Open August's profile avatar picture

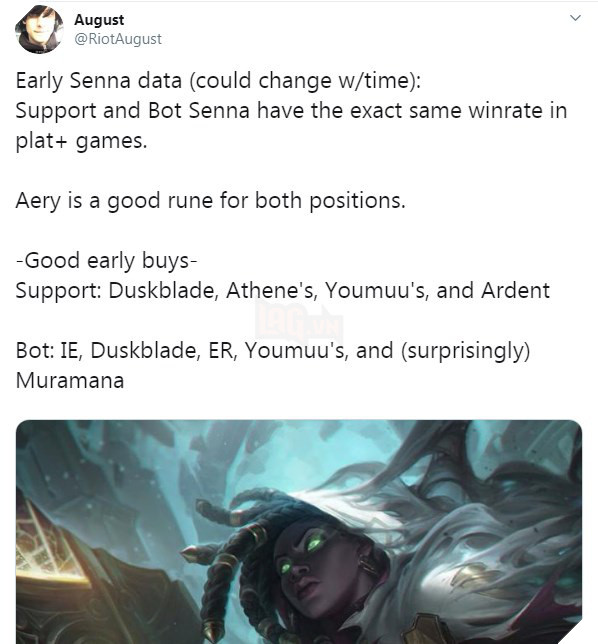pos(39,30)
